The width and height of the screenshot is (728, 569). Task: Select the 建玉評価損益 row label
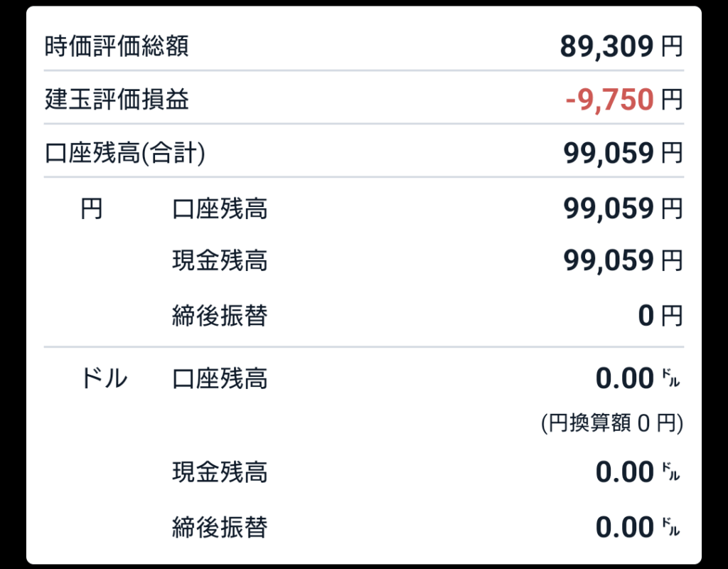(x=117, y=100)
